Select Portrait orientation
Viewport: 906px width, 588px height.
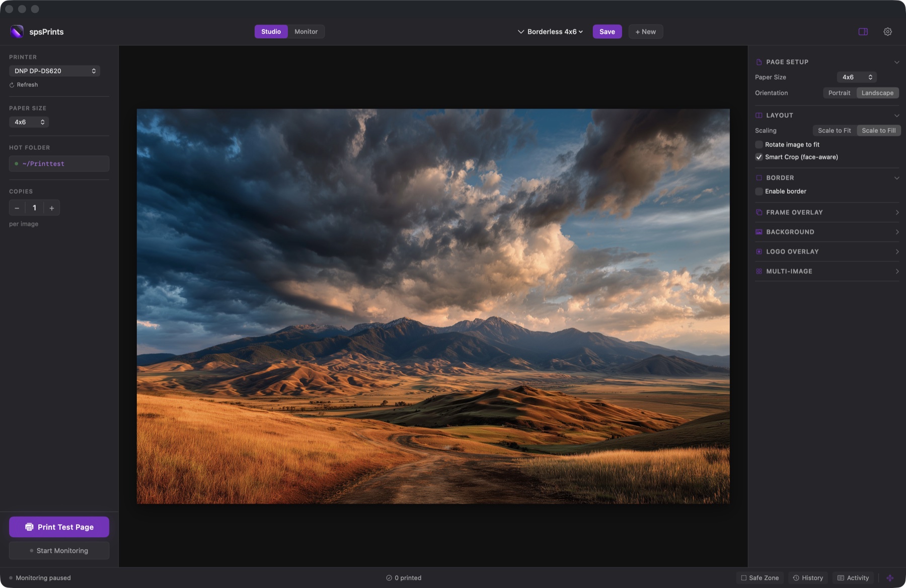click(839, 93)
